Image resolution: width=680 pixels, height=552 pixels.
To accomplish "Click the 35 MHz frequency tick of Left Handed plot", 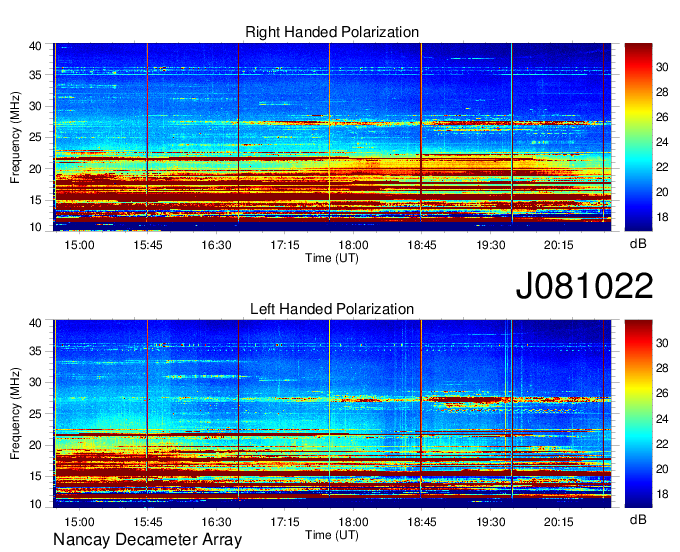I will pos(35,351).
